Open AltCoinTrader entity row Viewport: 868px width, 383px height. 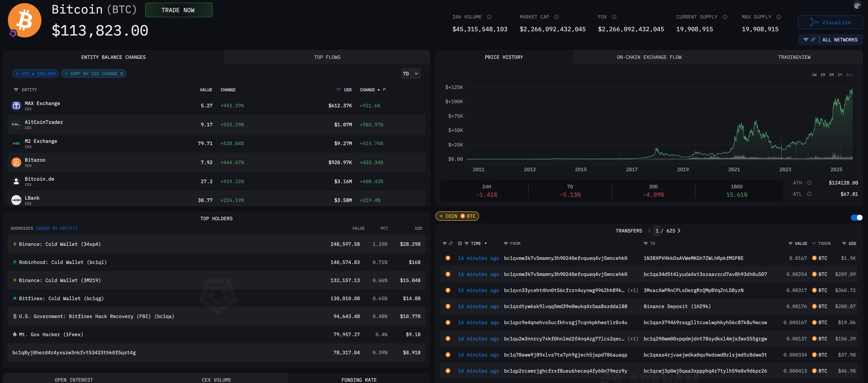[216, 124]
